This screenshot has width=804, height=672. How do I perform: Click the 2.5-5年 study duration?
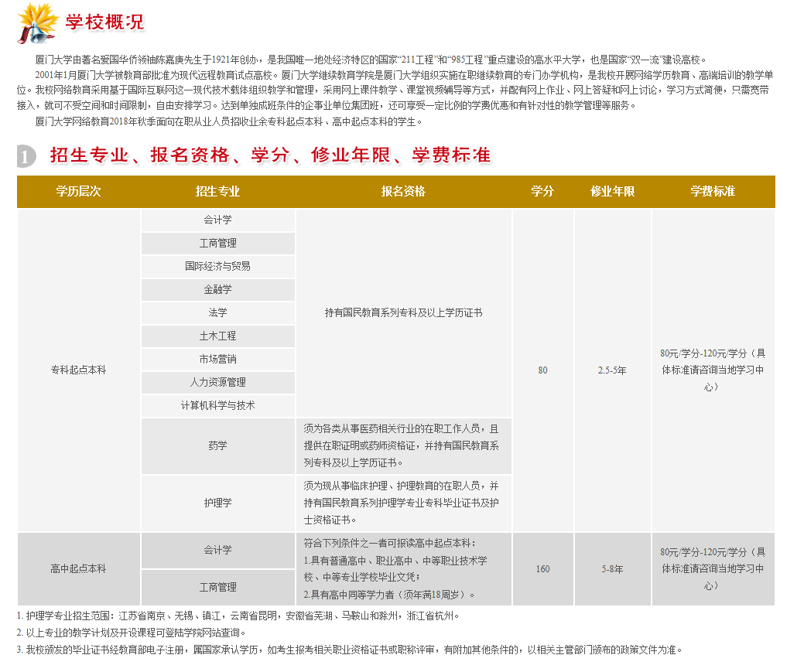(612, 370)
